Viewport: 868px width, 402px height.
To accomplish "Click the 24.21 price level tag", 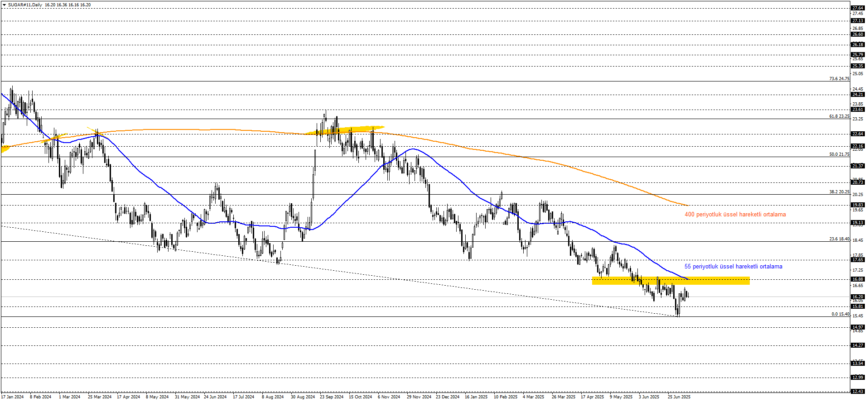I will pyautogui.click(x=858, y=95).
